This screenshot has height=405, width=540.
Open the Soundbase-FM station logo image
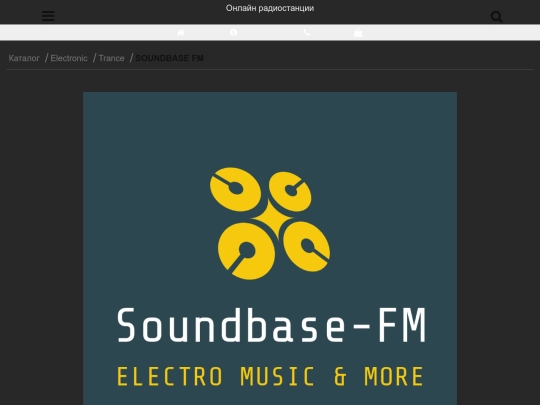(x=270, y=248)
